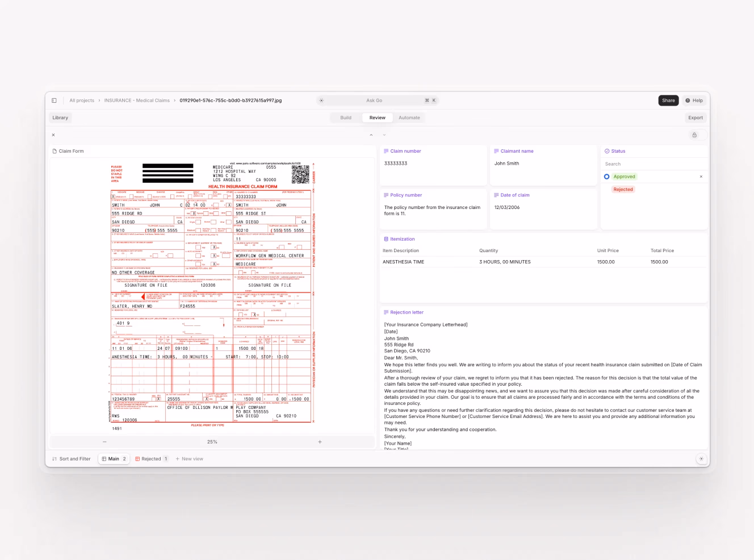This screenshot has height=560, width=754.
Task: Switch to the Rejected view tab
Action: pos(151,459)
